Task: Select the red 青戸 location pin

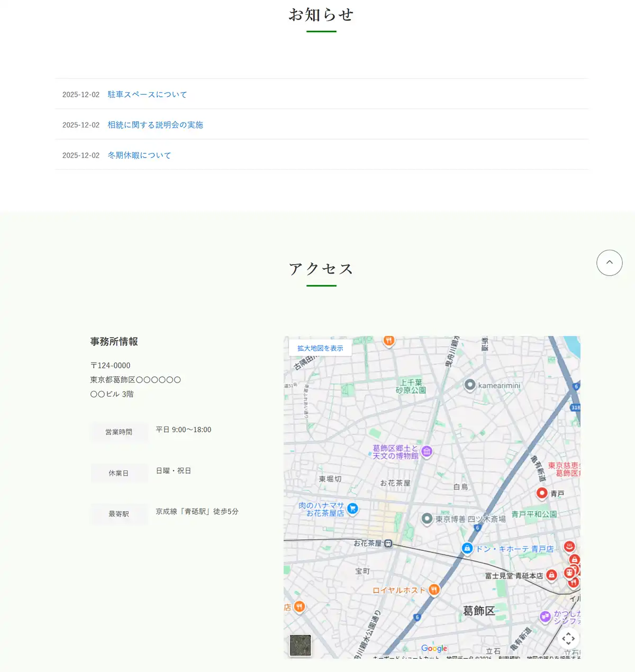Action: pos(541,493)
